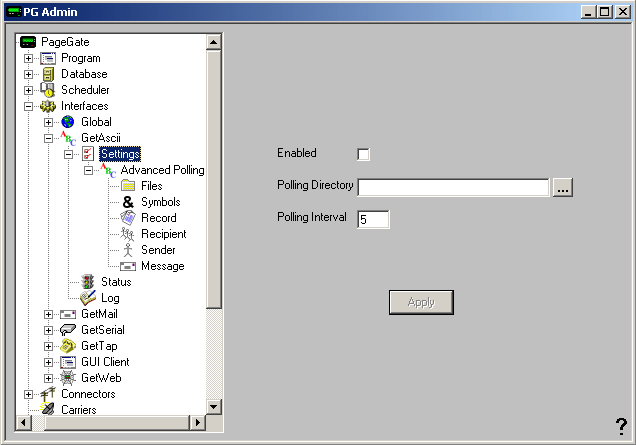Viewport: 636px width, 445px height.
Task: Click the horizontal scrollbar thumb
Action: (117, 423)
